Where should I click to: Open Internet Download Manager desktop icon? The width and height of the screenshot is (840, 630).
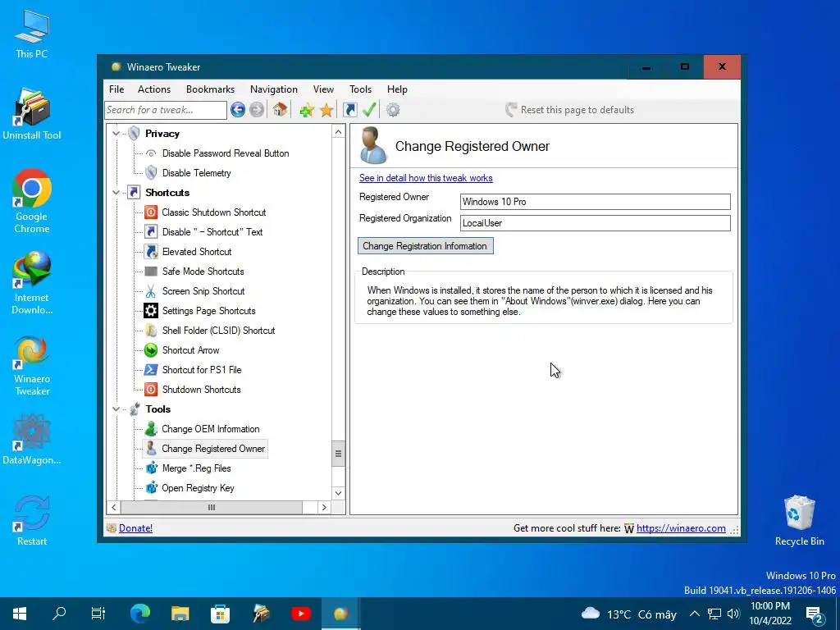[x=32, y=283]
